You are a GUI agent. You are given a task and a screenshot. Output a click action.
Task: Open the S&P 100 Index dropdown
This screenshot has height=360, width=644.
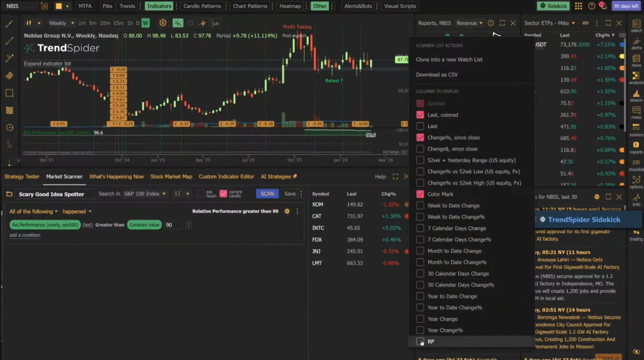click(145, 193)
